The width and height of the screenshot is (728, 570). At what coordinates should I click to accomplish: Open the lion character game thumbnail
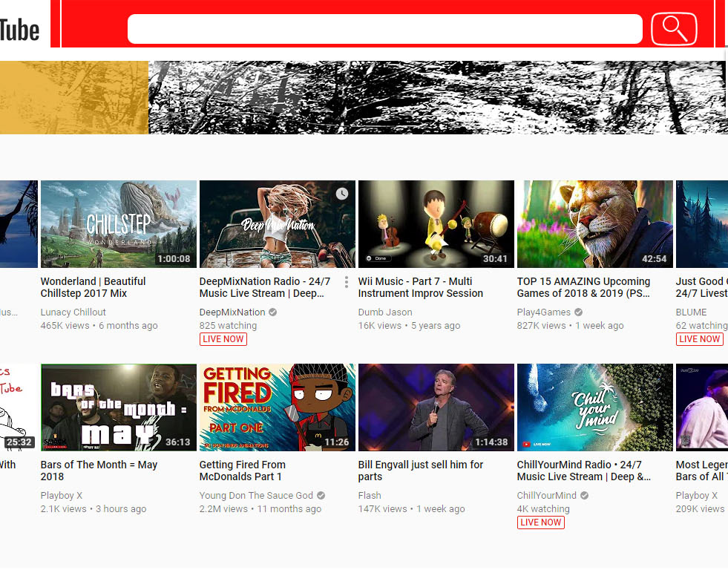(594, 224)
